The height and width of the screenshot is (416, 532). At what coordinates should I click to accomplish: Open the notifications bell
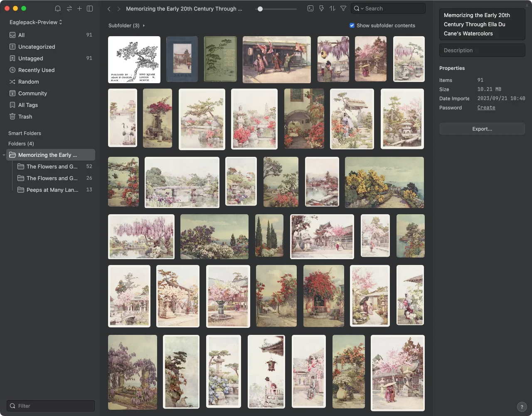click(x=58, y=8)
